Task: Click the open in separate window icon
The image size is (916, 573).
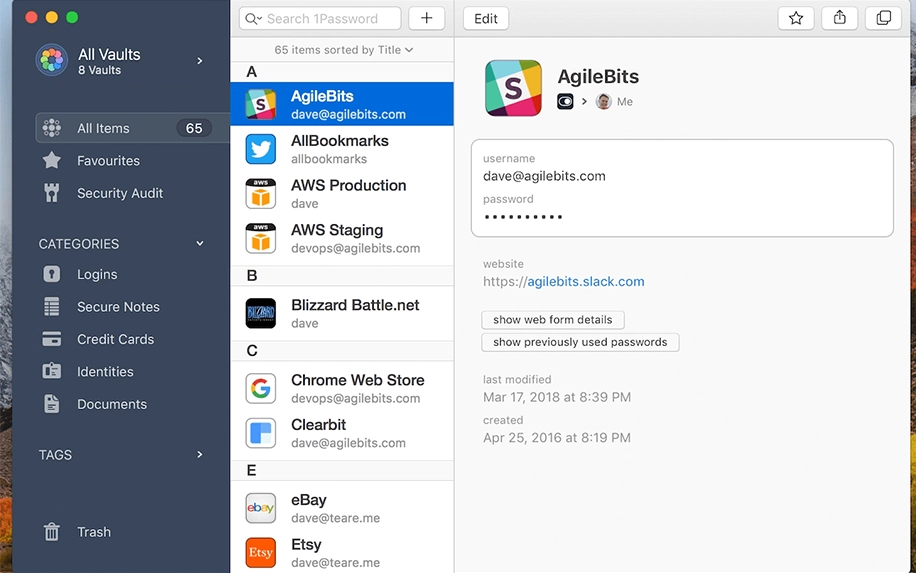Action: pyautogui.click(x=883, y=19)
